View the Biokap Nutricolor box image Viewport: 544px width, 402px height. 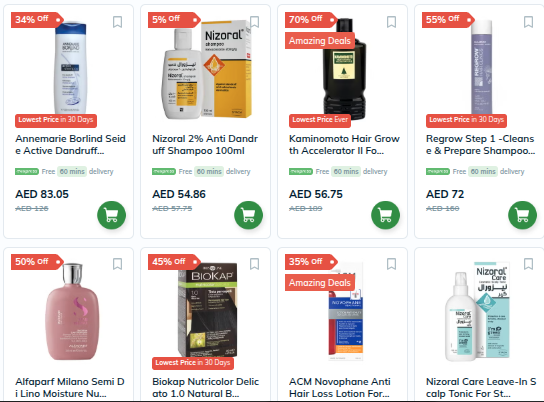(207, 310)
